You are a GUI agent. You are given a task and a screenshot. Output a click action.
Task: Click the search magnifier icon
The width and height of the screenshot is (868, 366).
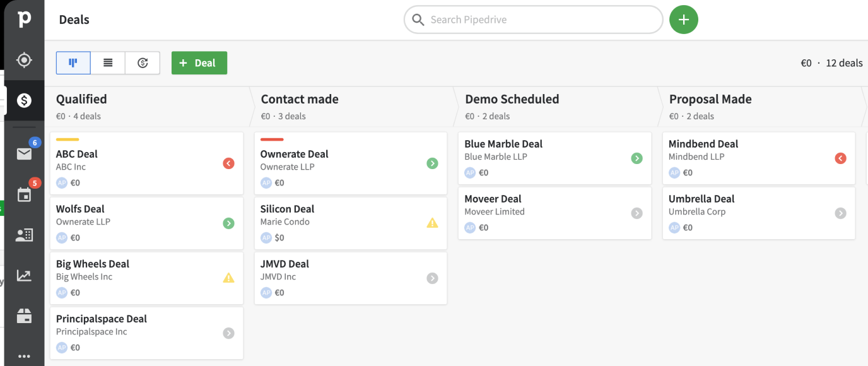418,20
